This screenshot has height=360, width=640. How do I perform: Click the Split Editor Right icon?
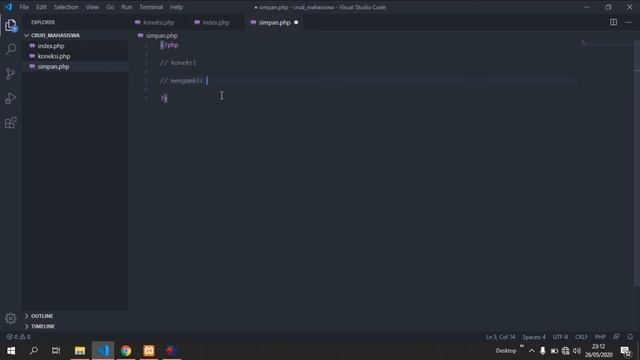click(613, 22)
